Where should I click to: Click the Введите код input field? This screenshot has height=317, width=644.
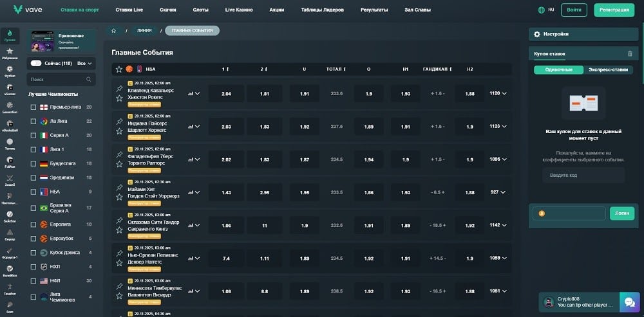pyautogui.click(x=583, y=175)
